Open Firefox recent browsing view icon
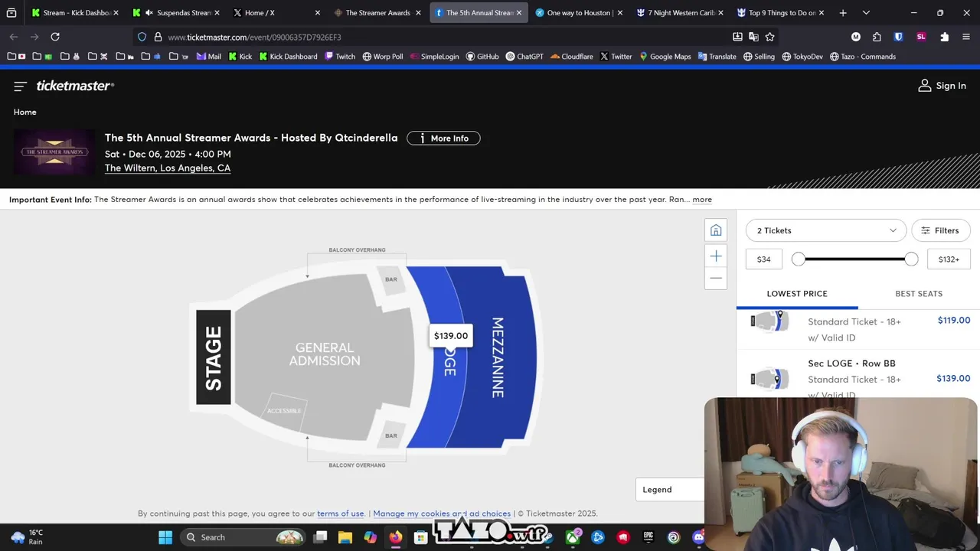The width and height of the screenshot is (980, 551). click(11, 13)
